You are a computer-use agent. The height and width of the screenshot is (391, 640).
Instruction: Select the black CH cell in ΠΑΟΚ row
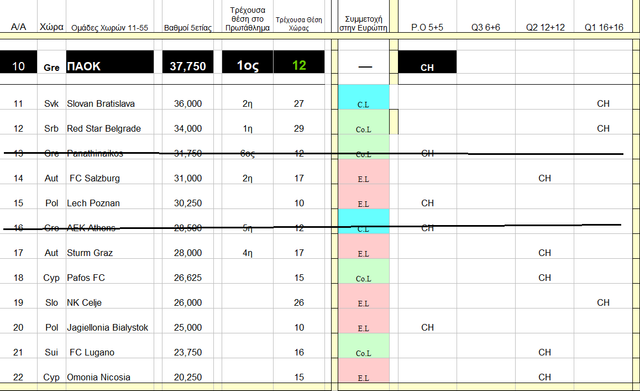pyautogui.click(x=427, y=62)
